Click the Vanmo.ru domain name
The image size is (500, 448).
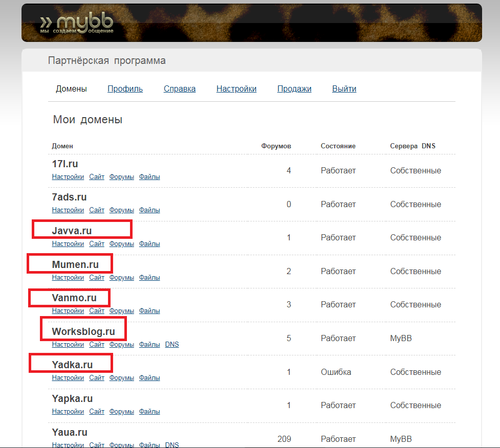pos(74,298)
